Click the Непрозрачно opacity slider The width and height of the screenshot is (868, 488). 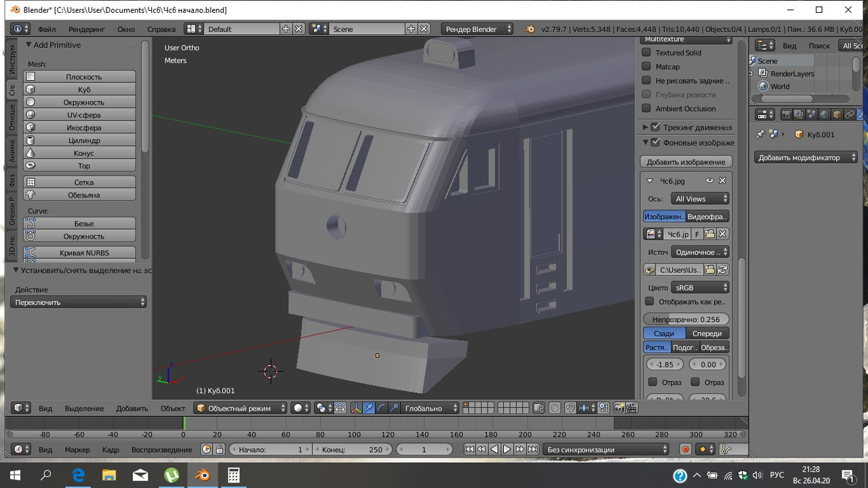[x=686, y=319]
